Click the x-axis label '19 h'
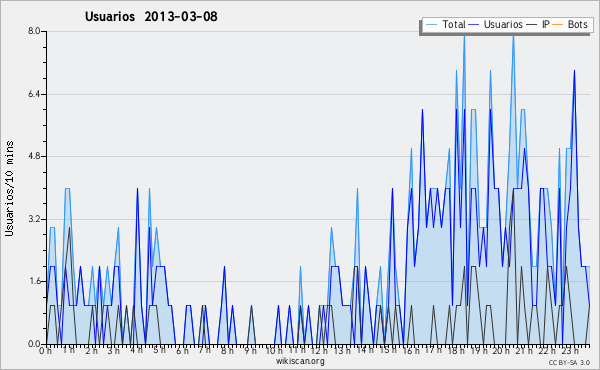 [479, 350]
